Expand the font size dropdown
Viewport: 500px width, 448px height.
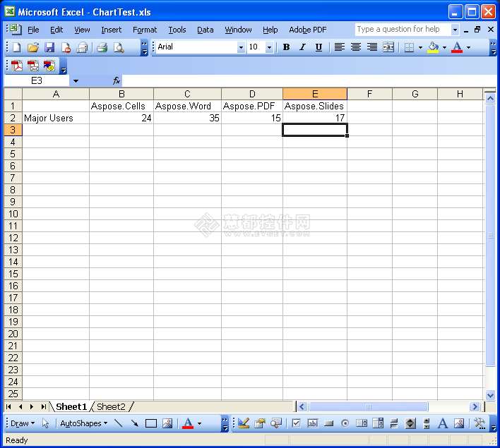pos(270,47)
